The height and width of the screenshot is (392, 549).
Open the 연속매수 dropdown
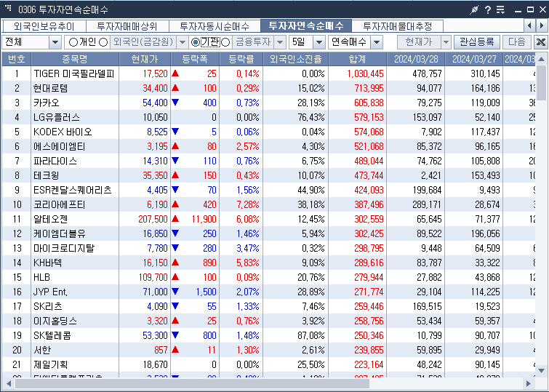tap(377, 42)
